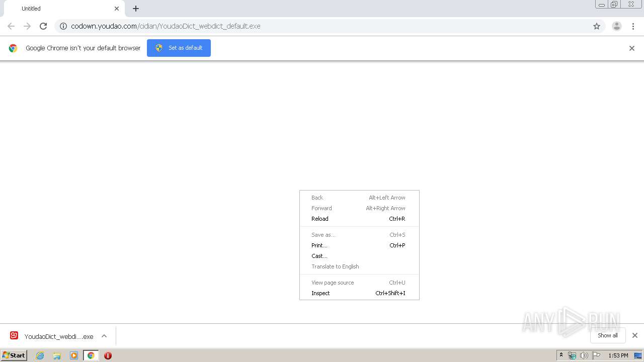Open a new tab with plus icon

(x=136, y=9)
